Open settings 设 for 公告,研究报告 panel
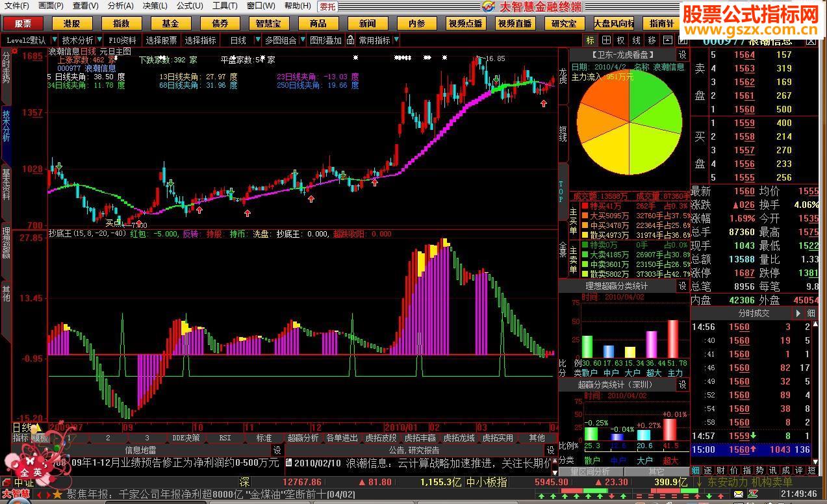The height and width of the screenshot is (504, 827). [551, 449]
